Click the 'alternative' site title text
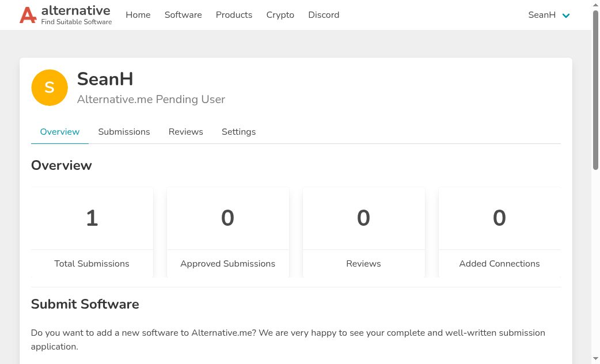This screenshot has height=364, width=600. 76,10
